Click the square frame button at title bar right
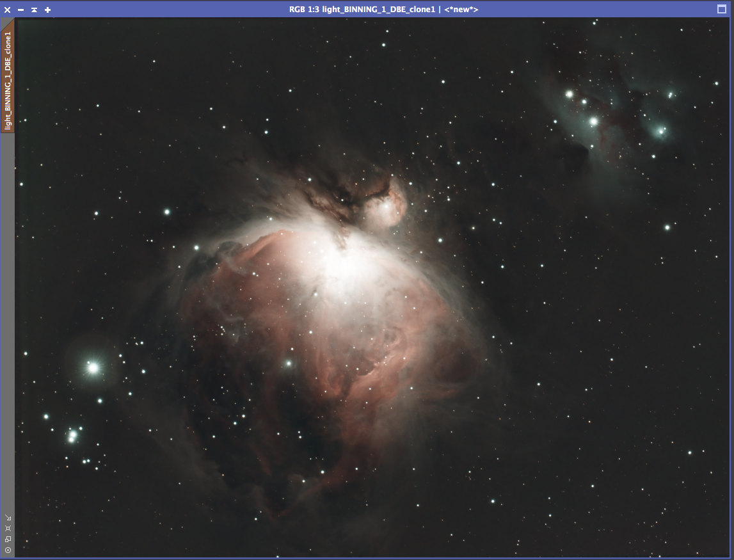Screen dimensions: 734x560 pyautogui.click(x=722, y=9)
